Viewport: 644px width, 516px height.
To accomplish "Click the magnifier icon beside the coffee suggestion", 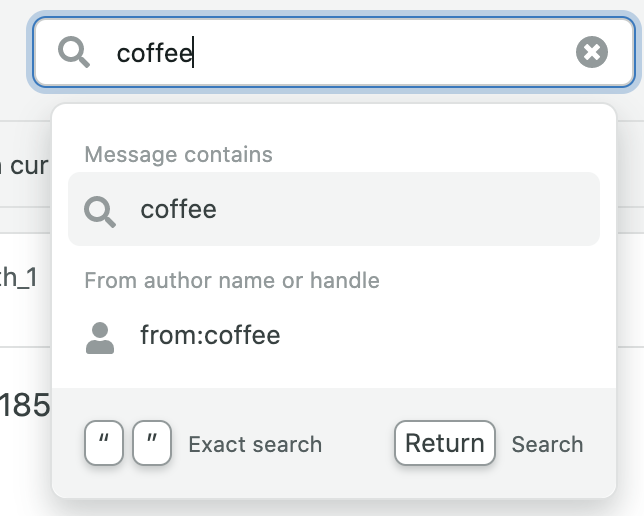I will point(100,212).
